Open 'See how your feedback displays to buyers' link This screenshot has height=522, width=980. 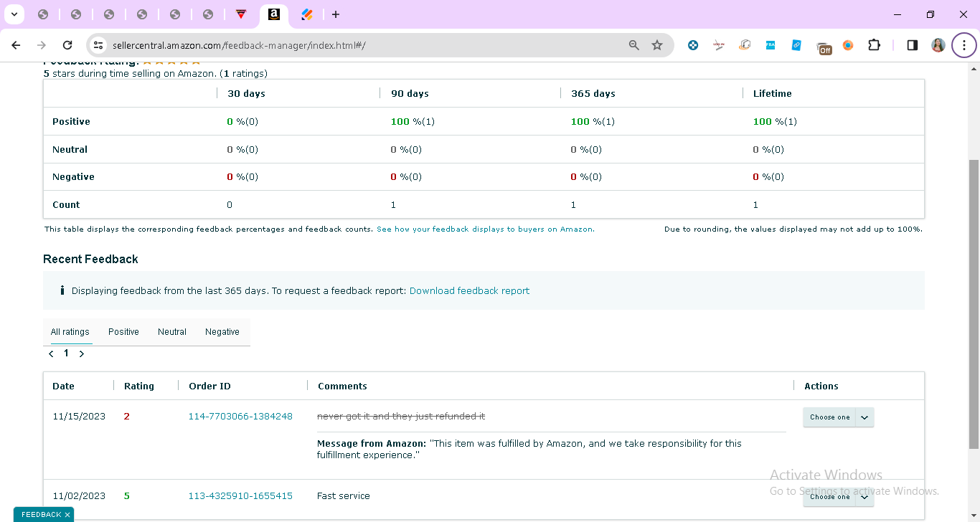[x=486, y=229]
